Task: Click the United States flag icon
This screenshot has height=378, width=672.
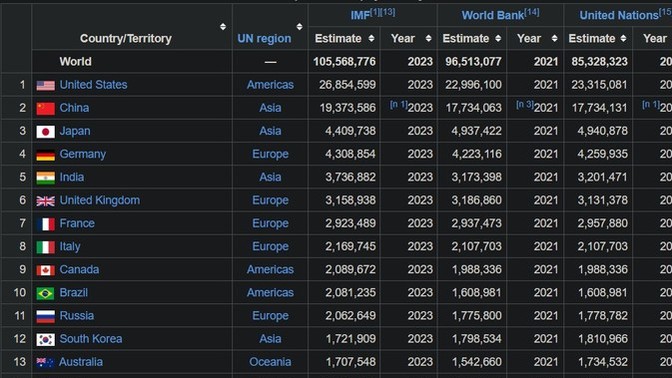Action: click(45, 85)
